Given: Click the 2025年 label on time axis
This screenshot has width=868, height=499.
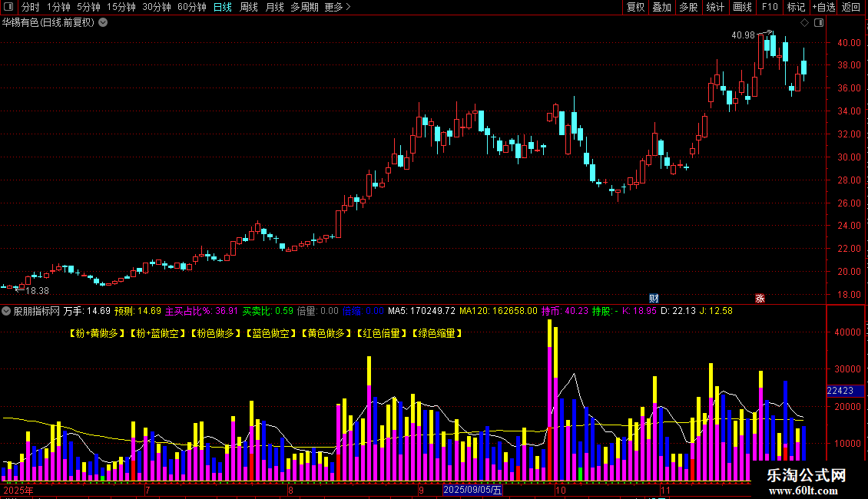Looking at the screenshot, I should pyautogui.click(x=18, y=490).
